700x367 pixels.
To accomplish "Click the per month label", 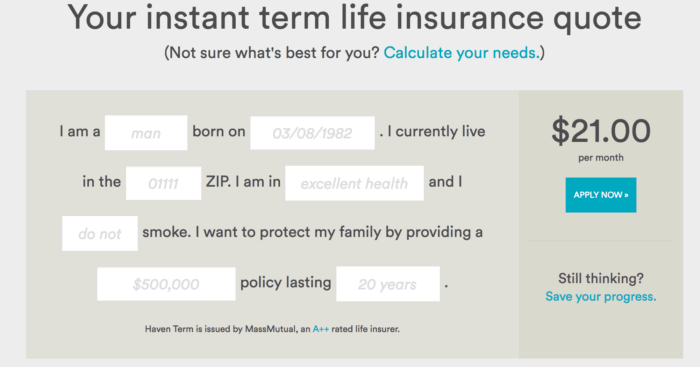I will click(601, 158).
